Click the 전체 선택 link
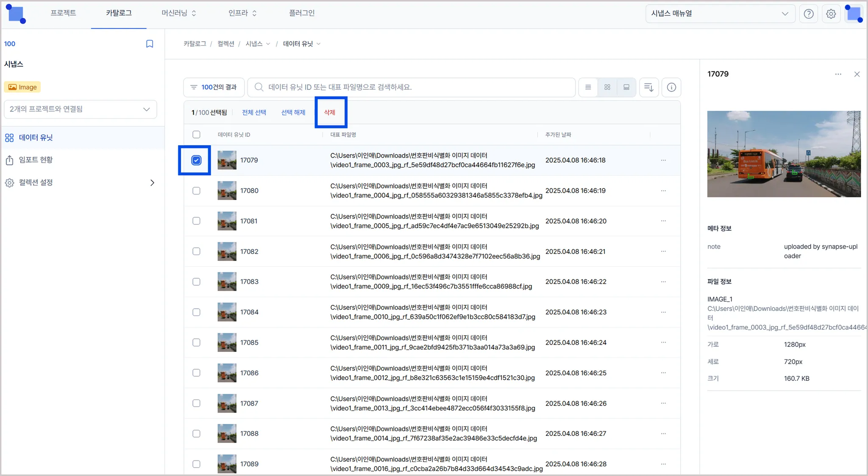The image size is (868, 476). pyautogui.click(x=254, y=113)
